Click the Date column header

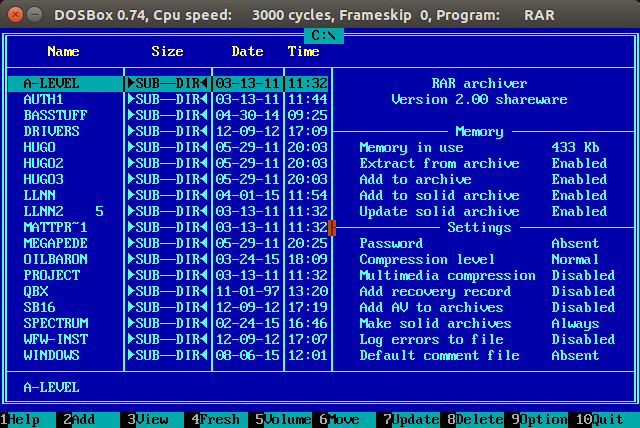(247, 51)
